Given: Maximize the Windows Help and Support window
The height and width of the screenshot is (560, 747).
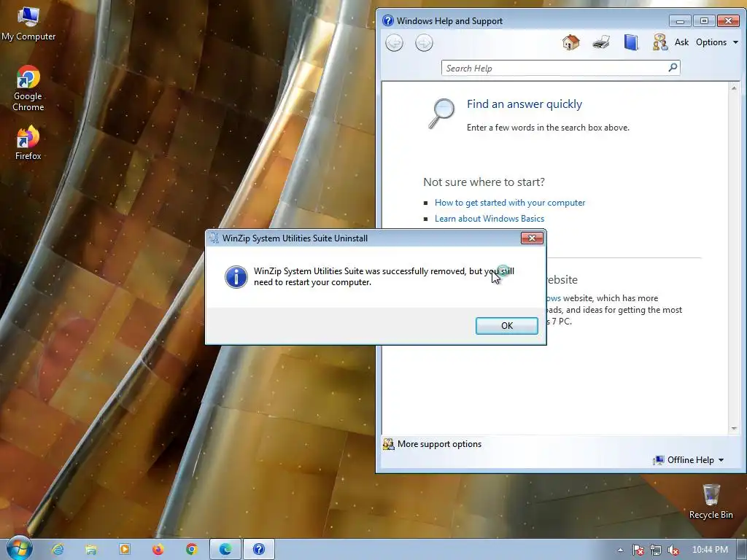Looking at the screenshot, I should coord(704,21).
